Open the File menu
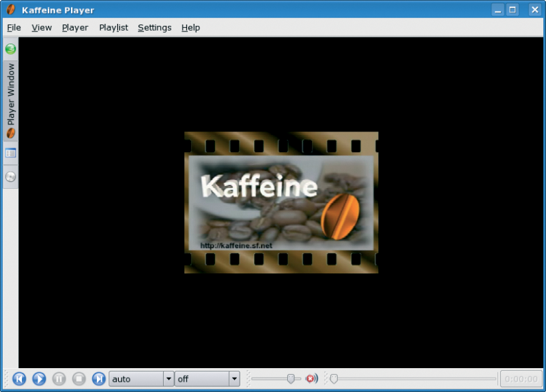This screenshot has width=546, height=392. point(14,27)
